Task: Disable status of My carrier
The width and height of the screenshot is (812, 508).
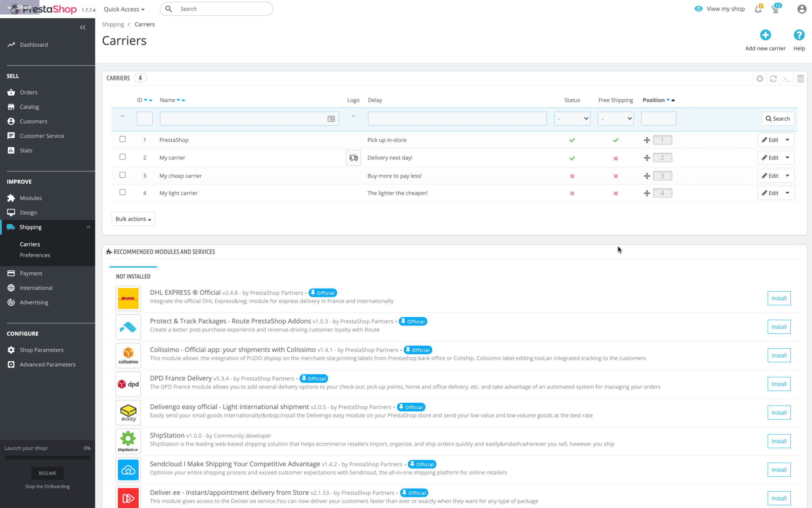Action: pyautogui.click(x=572, y=158)
